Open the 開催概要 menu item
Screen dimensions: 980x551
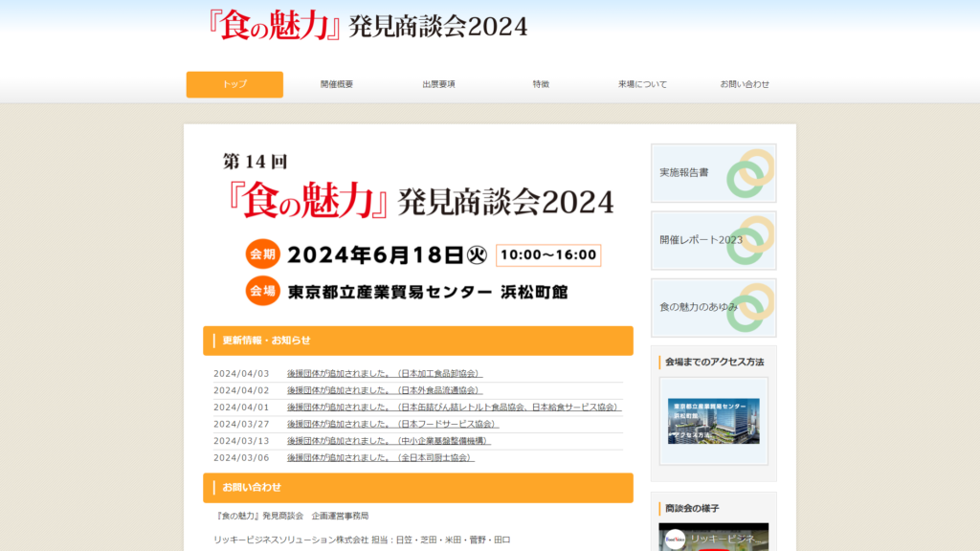337,84
